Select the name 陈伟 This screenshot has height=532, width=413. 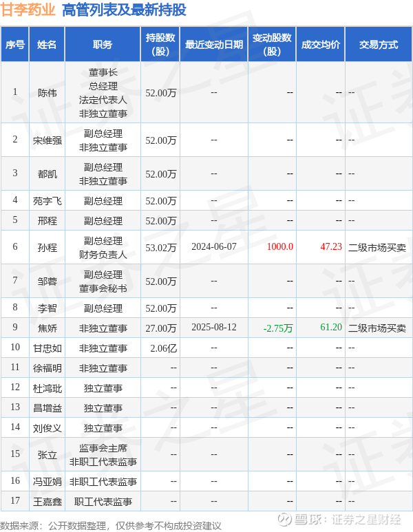[47, 93]
